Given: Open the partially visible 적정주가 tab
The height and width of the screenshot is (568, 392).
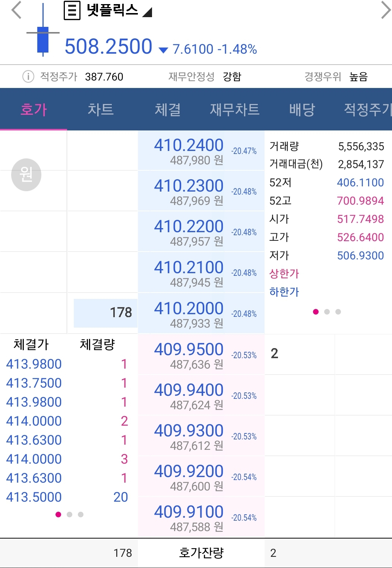Looking at the screenshot, I should [x=367, y=109].
